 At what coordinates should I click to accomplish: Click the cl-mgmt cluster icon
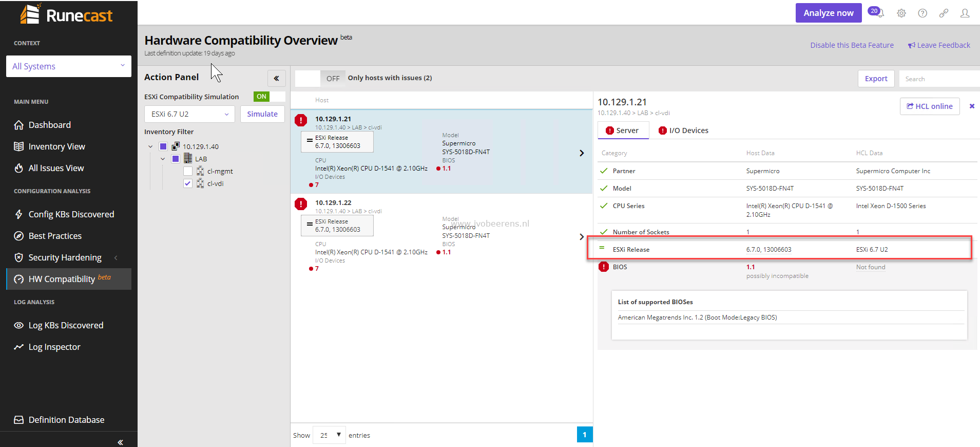pyautogui.click(x=200, y=171)
